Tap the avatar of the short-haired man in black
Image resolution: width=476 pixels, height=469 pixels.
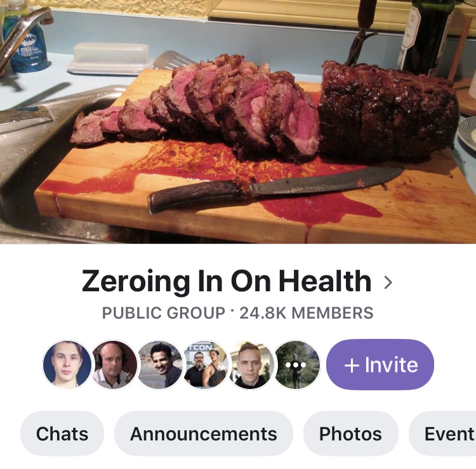251,364
